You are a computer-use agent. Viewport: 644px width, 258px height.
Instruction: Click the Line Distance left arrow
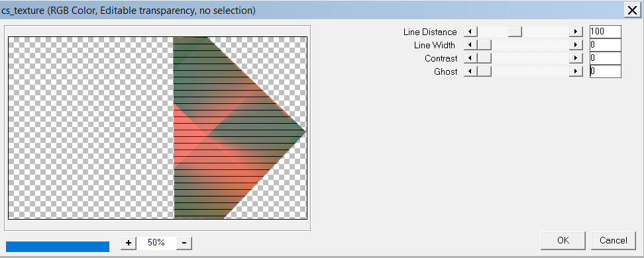pyautogui.click(x=470, y=32)
